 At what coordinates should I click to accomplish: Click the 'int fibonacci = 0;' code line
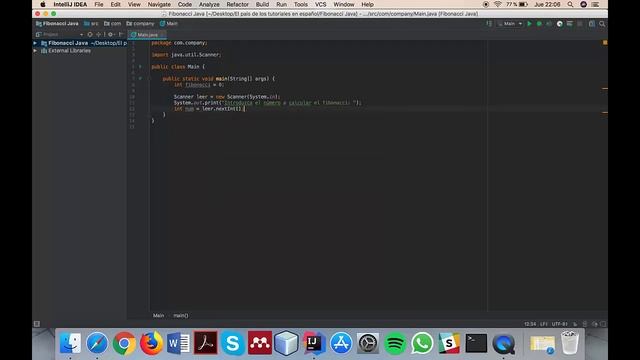199,84
